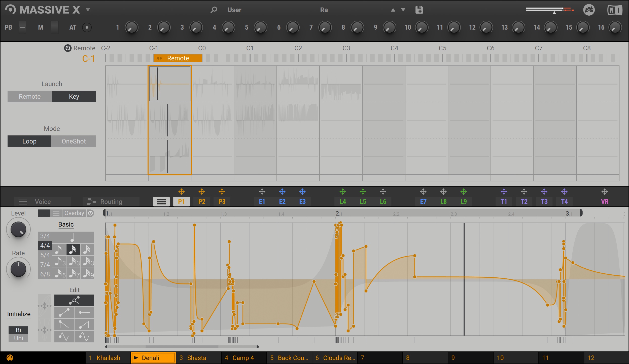This screenshot has width=629, height=364.
Task: Select OneShot mode
Action: click(74, 141)
